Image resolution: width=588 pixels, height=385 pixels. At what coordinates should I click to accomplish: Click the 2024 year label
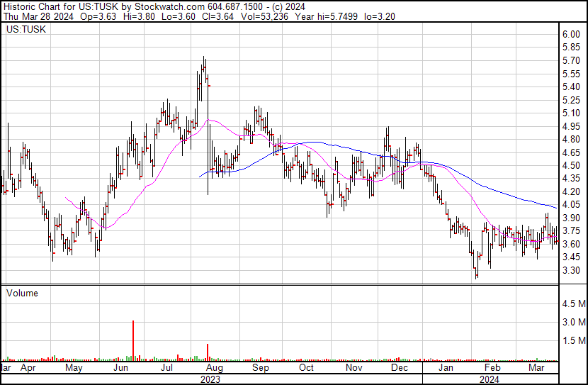(x=488, y=379)
